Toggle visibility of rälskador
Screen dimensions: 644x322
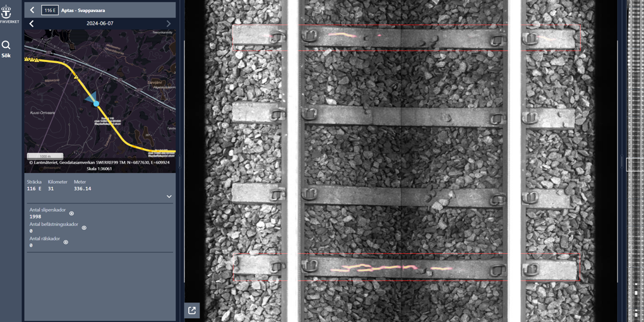tap(66, 242)
